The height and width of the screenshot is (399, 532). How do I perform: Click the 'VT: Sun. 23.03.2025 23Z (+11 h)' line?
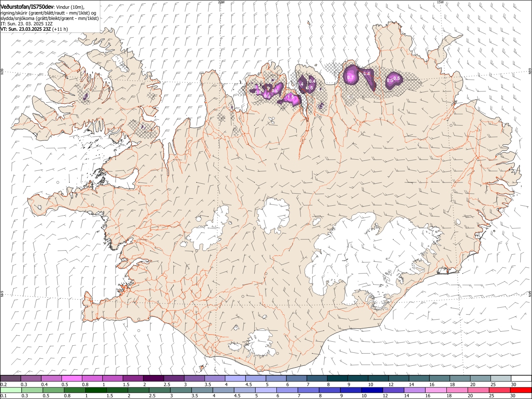coord(34,29)
